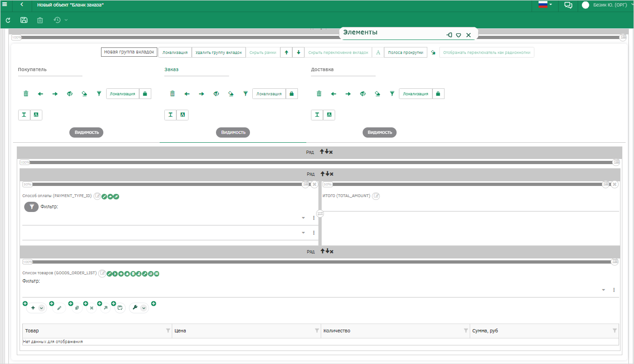Toggle Отображать переключатель как радиокнопки

click(x=486, y=53)
